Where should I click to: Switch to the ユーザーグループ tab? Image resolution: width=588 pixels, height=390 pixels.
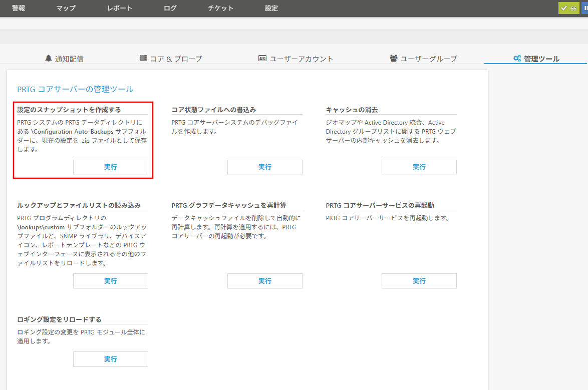(x=424, y=59)
